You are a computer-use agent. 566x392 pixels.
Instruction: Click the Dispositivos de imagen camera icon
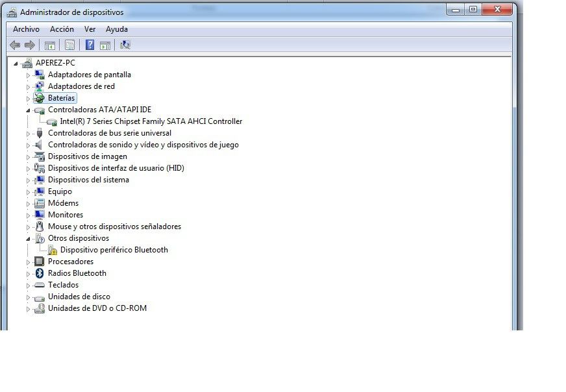pyautogui.click(x=40, y=156)
